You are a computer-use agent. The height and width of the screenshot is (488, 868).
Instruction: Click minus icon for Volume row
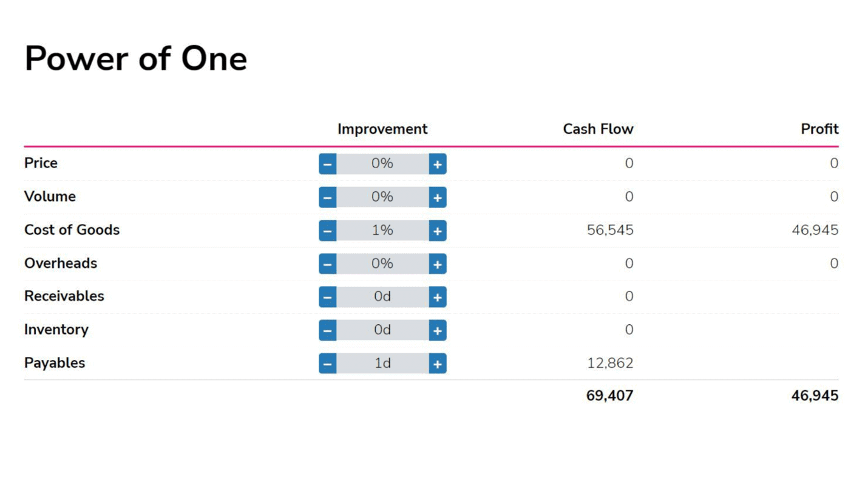[x=328, y=197]
